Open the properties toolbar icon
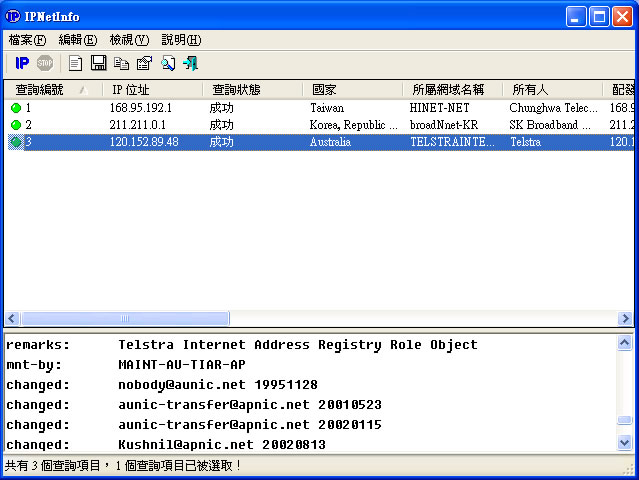Image resolution: width=639 pixels, height=480 pixels. (144, 63)
